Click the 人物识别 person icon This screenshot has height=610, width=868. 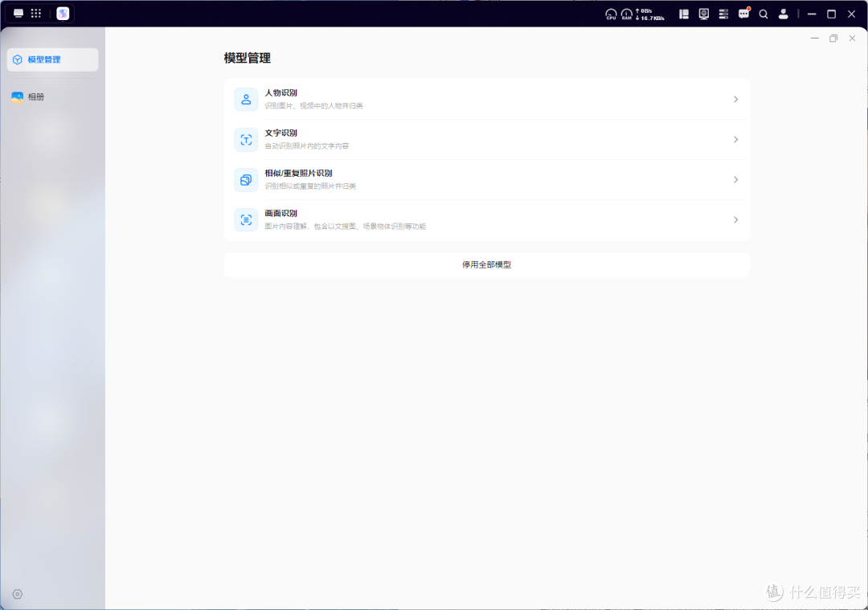246,100
